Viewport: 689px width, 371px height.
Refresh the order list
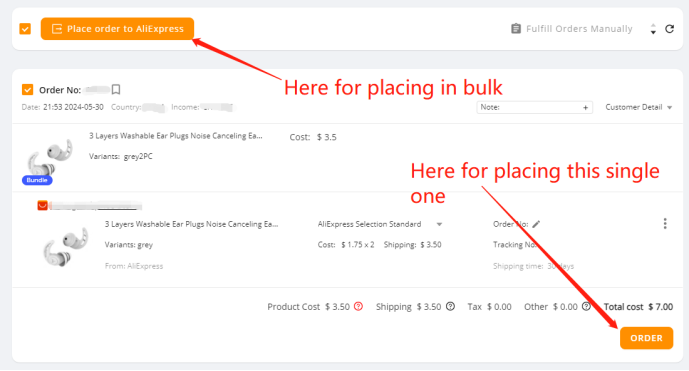(670, 29)
